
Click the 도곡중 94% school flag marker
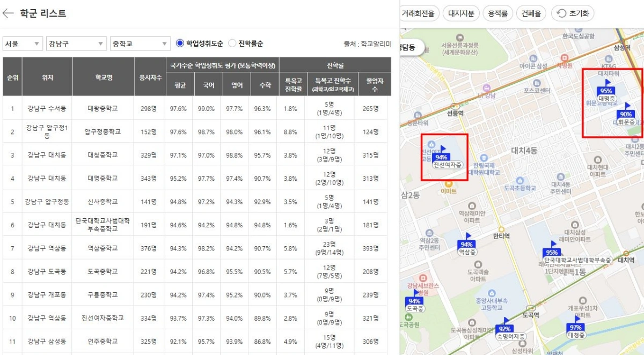pos(414,301)
